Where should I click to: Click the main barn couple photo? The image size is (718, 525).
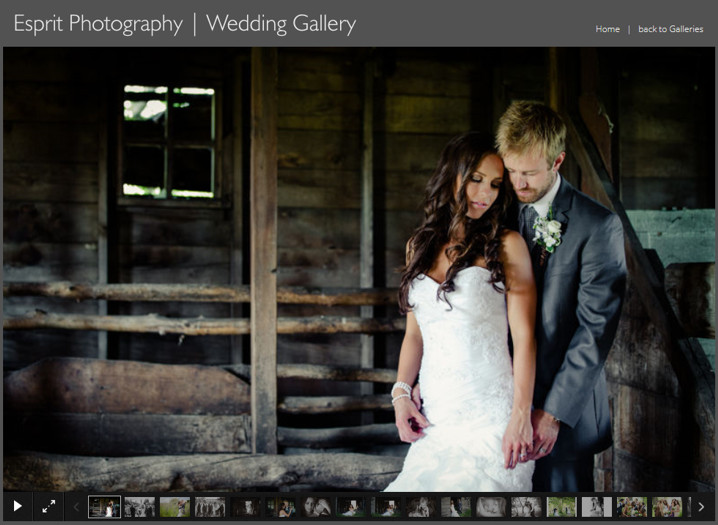359,269
